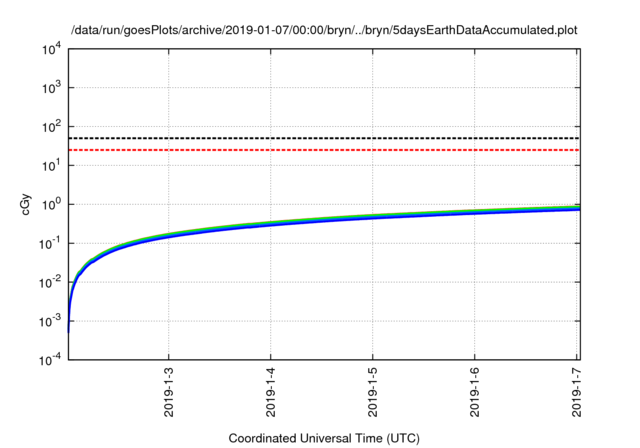Select the 10^3 y-axis label
The height and width of the screenshot is (448, 640).
(x=51, y=88)
